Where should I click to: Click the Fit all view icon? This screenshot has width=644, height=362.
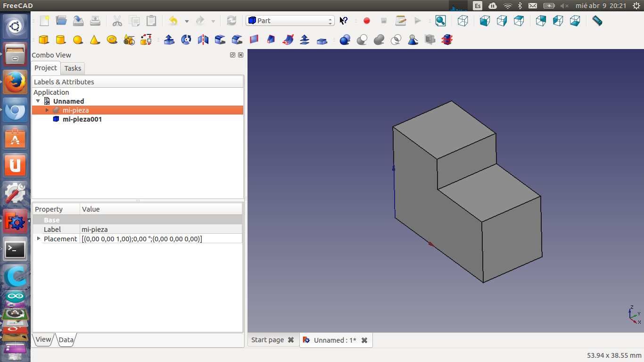(440, 21)
